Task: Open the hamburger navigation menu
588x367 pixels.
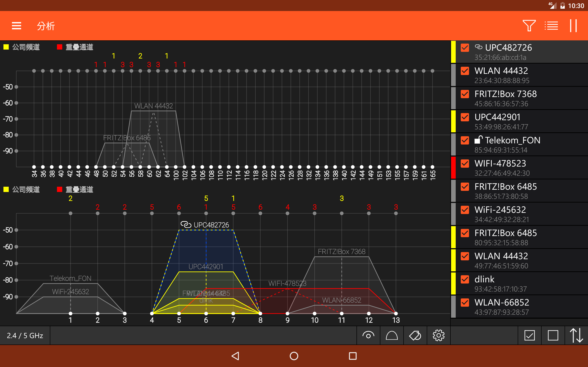Action: point(17,26)
